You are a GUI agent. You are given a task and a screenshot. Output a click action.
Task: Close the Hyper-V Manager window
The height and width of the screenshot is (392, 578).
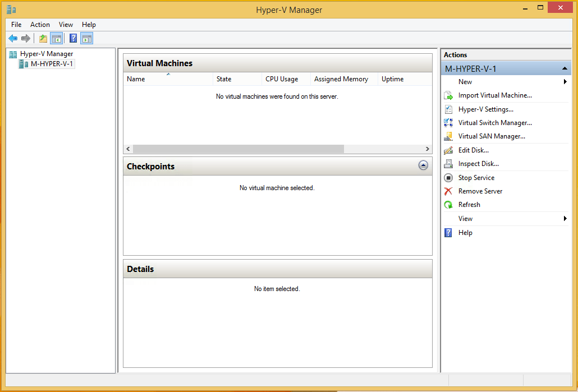(x=560, y=8)
